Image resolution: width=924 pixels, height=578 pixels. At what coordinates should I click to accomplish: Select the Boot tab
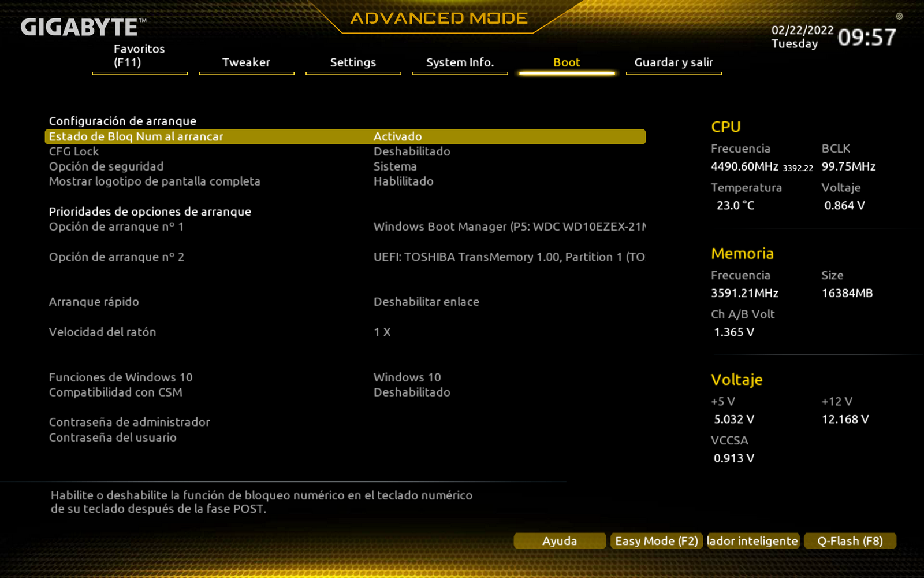click(x=567, y=62)
